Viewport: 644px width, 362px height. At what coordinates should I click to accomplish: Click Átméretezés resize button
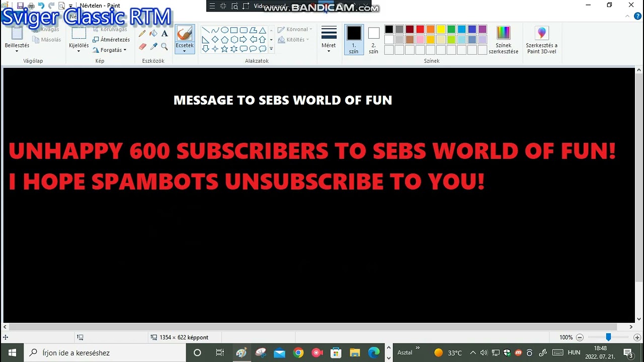(111, 39)
